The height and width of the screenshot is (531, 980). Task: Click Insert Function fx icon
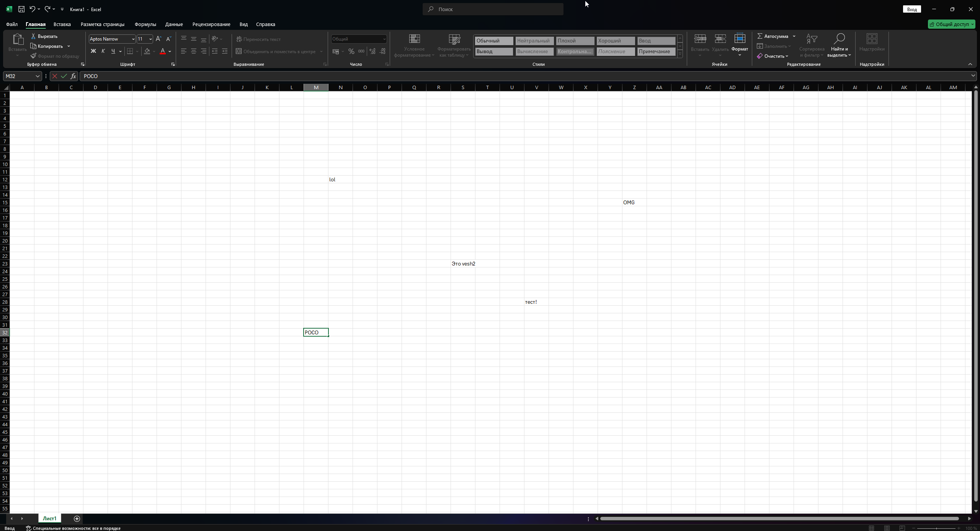(73, 76)
